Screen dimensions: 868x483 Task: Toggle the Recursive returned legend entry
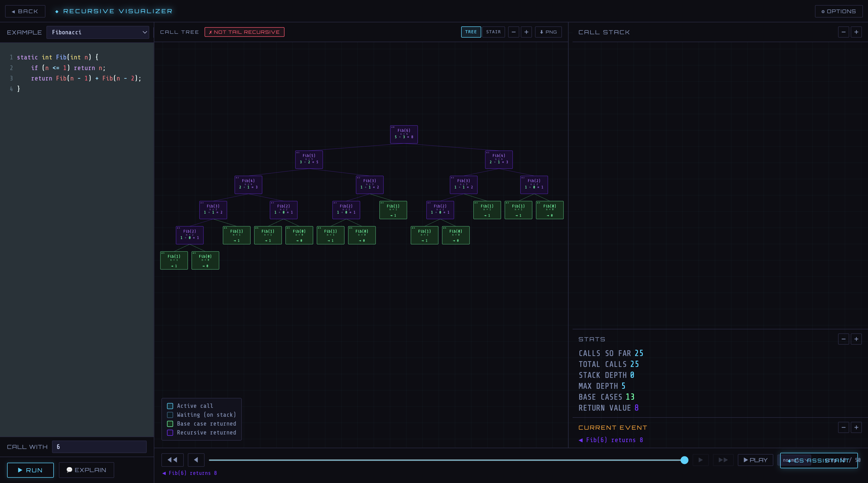click(x=170, y=433)
